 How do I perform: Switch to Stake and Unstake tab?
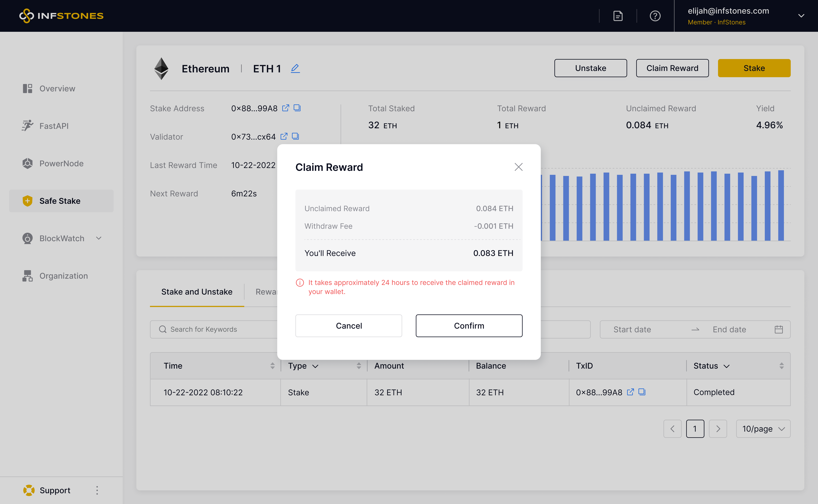click(197, 292)
